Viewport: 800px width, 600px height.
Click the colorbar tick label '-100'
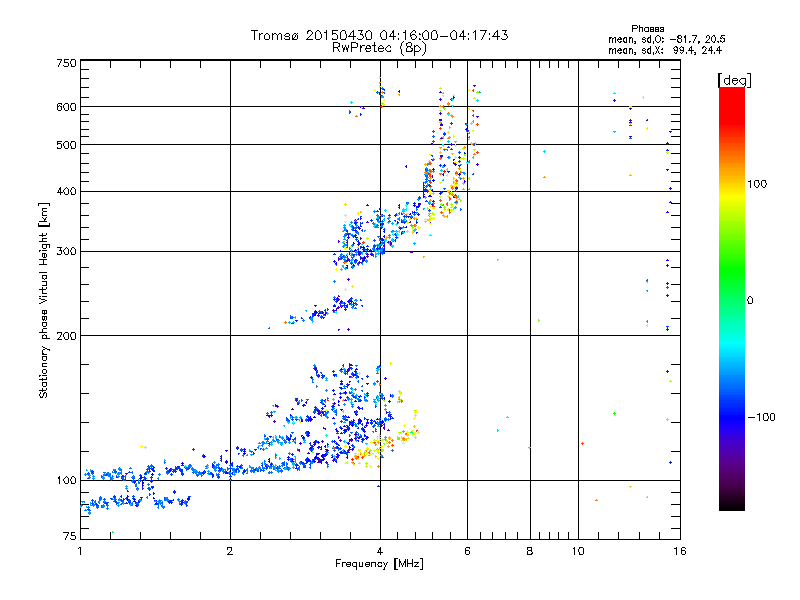tap(761, 417)
